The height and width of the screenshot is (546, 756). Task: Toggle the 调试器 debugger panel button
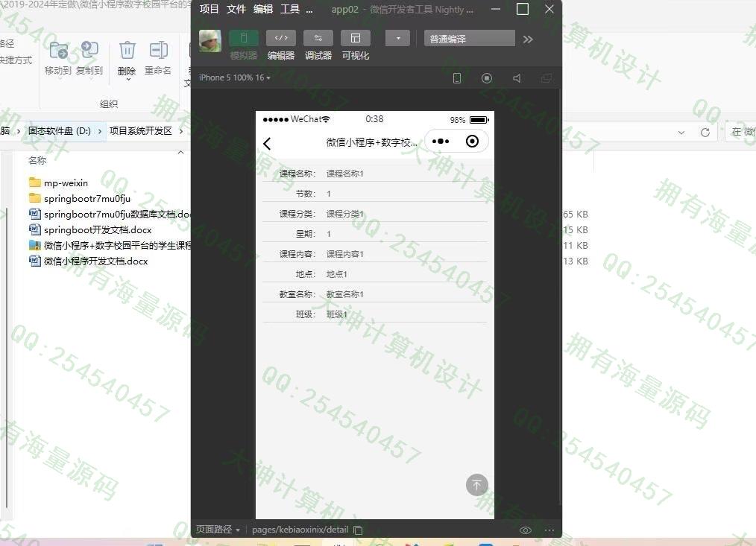click(318, 39)
